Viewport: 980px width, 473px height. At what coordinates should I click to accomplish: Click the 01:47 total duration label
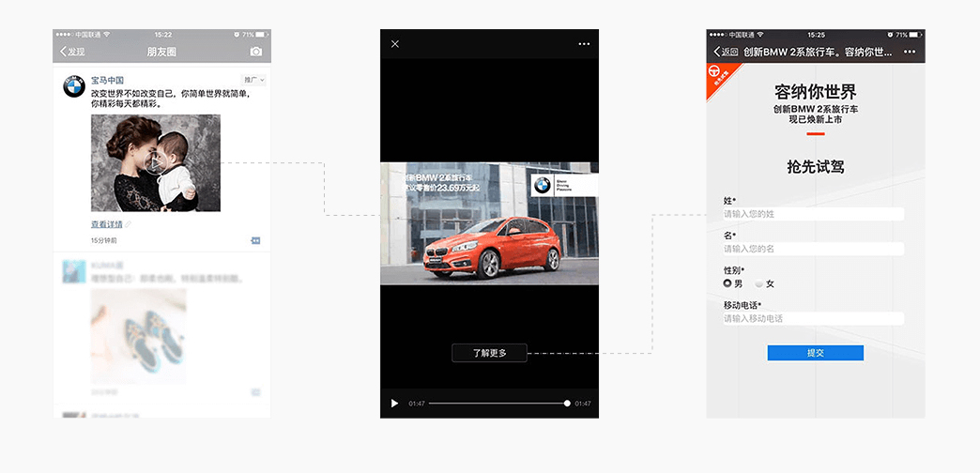coord(583,404)
